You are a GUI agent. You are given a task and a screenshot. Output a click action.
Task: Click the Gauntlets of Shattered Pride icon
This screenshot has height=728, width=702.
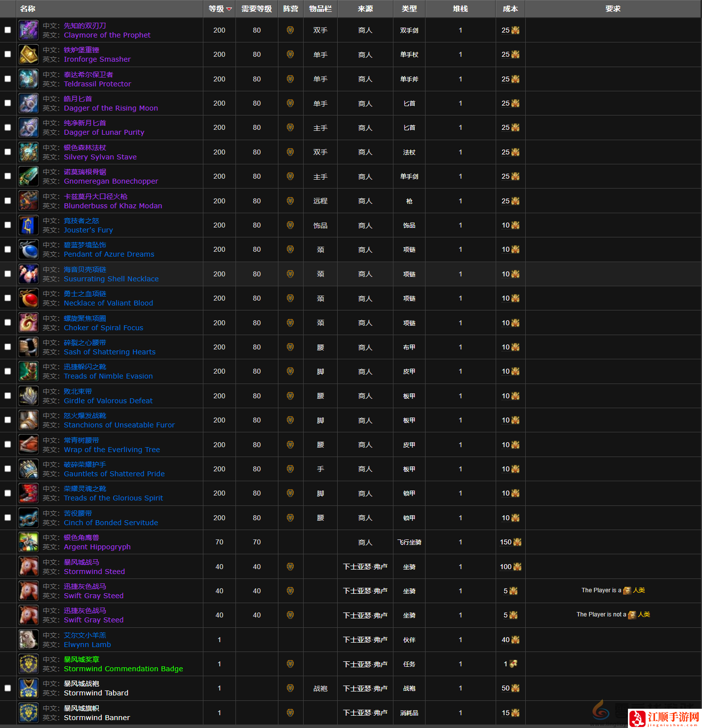(x=29, y=469)
